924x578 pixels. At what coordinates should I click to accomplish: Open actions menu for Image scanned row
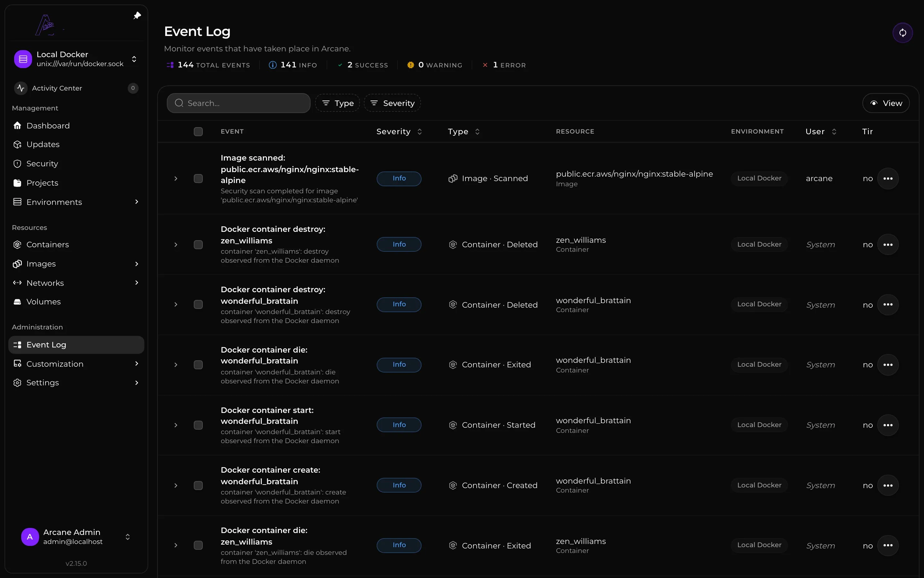[888, 179]
